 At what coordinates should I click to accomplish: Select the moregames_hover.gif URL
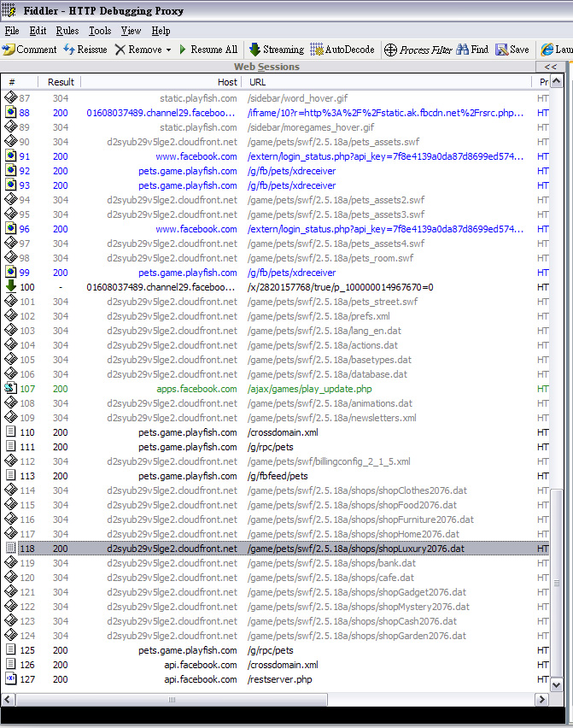pyautogui.click(x=311, y=127)
